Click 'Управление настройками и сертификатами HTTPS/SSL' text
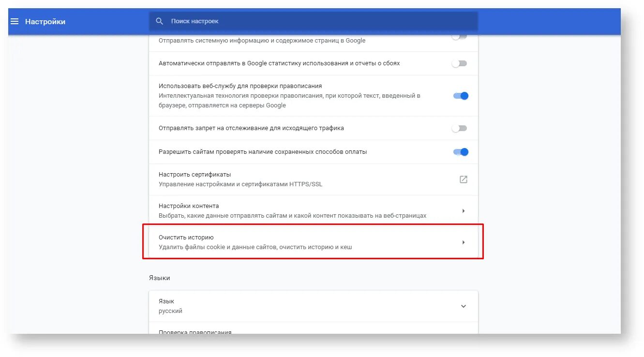This screenshot has height=357, width=644. tap(240, 184)
